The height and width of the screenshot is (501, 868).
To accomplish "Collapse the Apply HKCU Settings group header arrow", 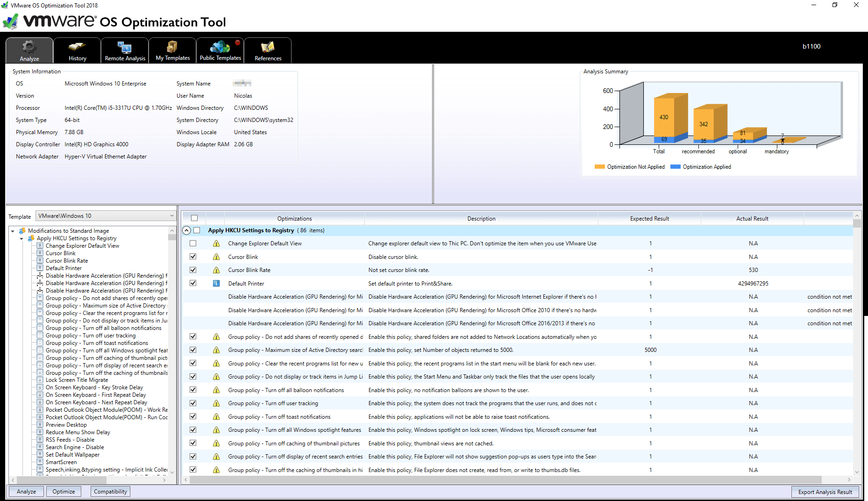I will (186, 230).
